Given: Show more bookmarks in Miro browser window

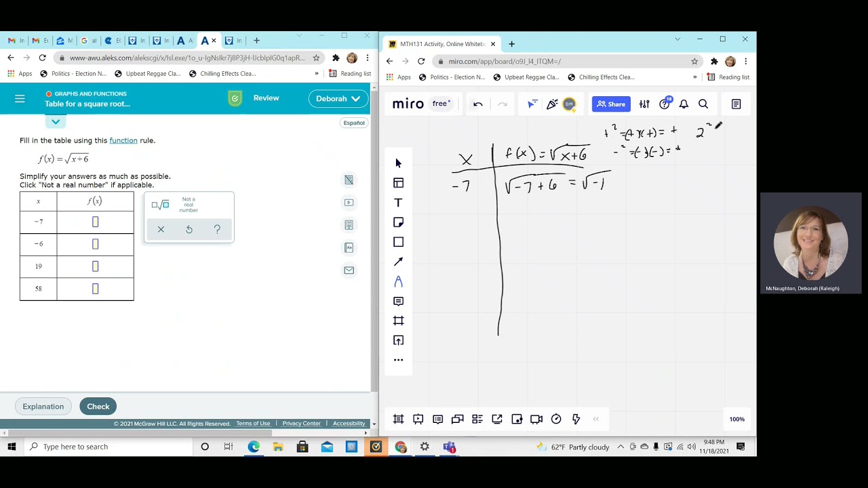Looking at the screenshot, I should click(x=694, y=77).
